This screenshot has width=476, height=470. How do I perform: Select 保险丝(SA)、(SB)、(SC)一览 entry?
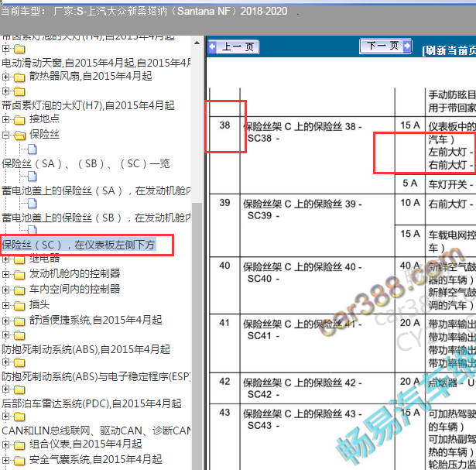86,164
